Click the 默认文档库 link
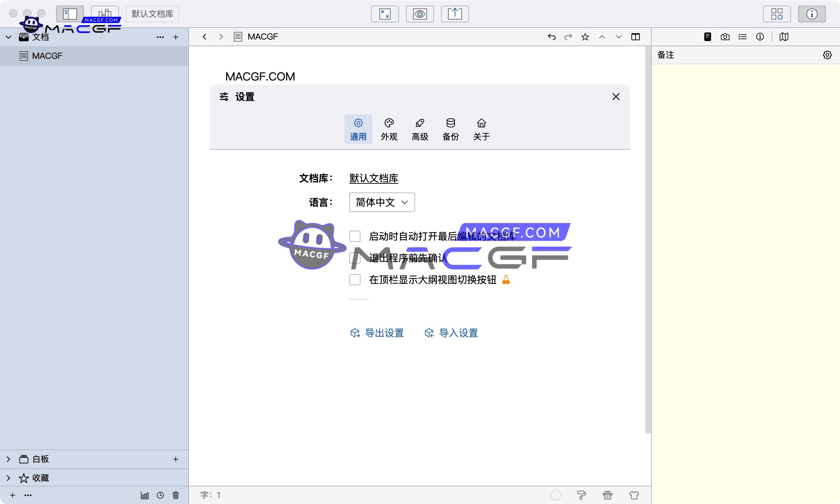The image size is (840, 504). [373, 178]
